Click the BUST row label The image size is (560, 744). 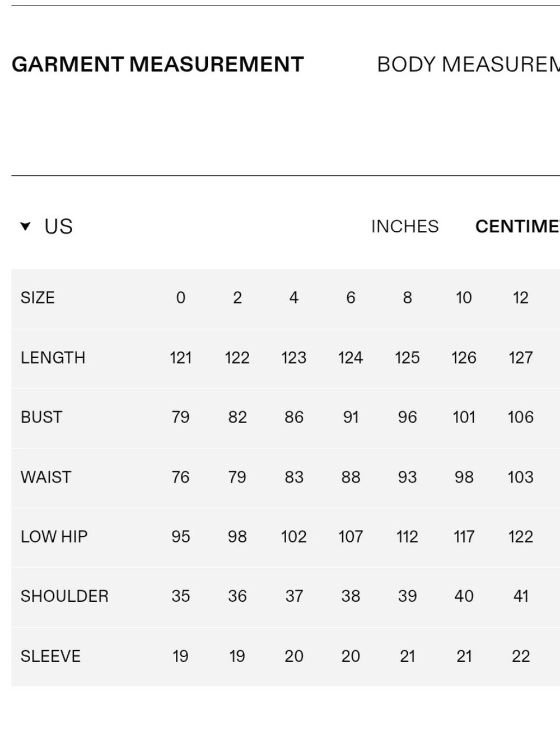[x=41, y=417]
